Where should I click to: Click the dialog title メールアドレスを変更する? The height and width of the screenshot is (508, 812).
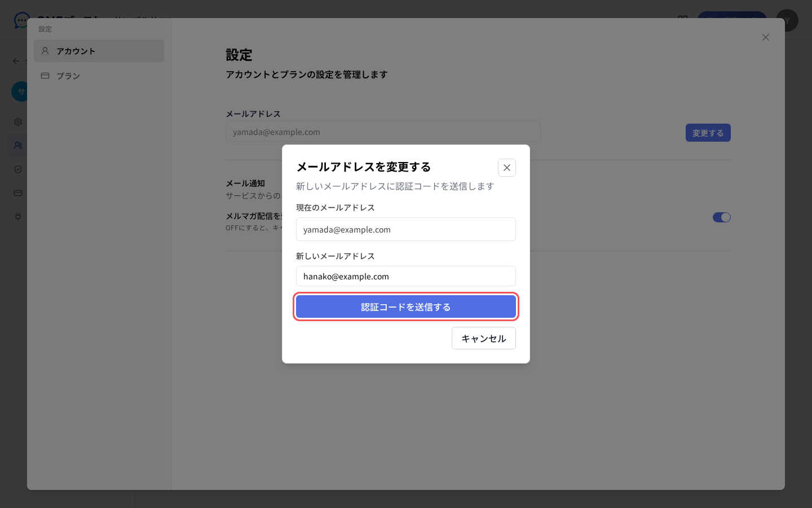364,167
